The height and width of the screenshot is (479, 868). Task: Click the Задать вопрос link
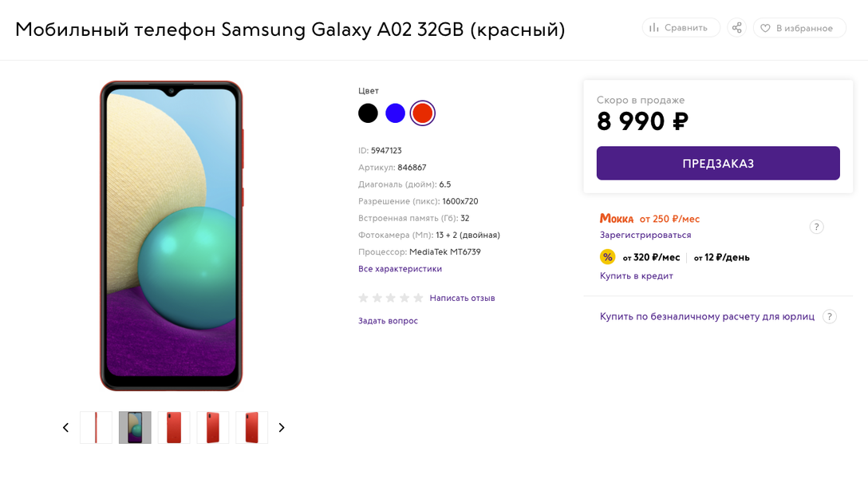click(x=388, y=321)
